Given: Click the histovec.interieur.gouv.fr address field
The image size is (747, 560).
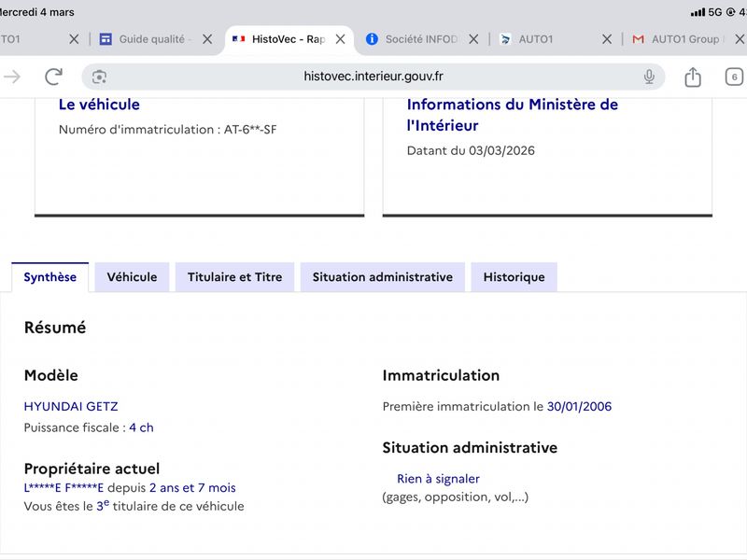Looking at the screenshot, I should pyautogui.click(x=373, y=77).
